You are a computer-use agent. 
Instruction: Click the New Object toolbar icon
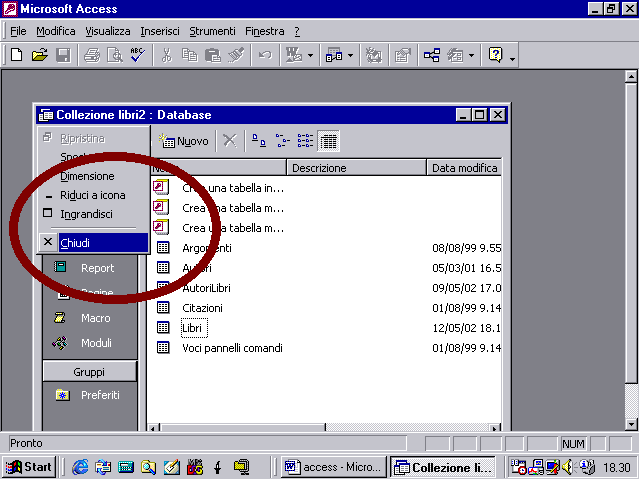point(455,55)
